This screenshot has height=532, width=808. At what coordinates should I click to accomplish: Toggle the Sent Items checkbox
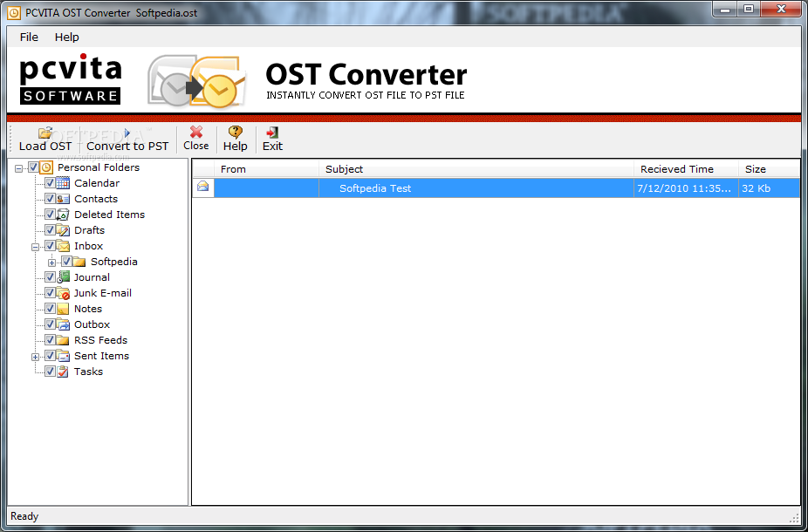pyautogui.click(x=50, y=356)
